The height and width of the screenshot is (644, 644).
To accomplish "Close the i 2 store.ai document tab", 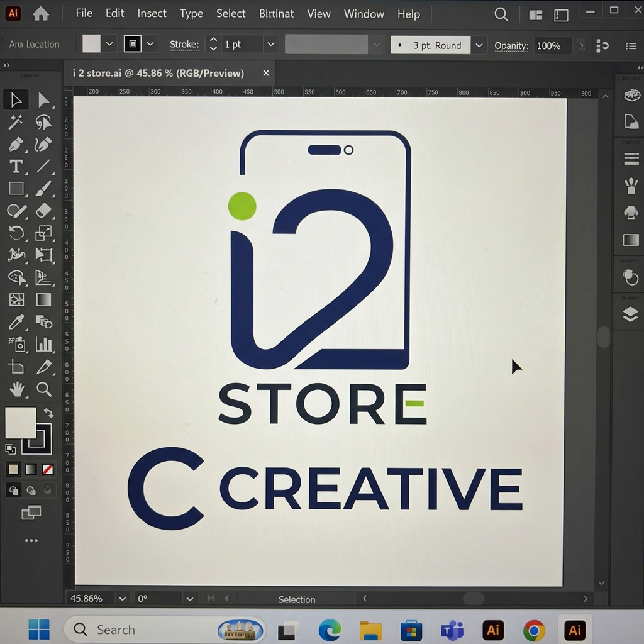I will [x=266, y=73].
